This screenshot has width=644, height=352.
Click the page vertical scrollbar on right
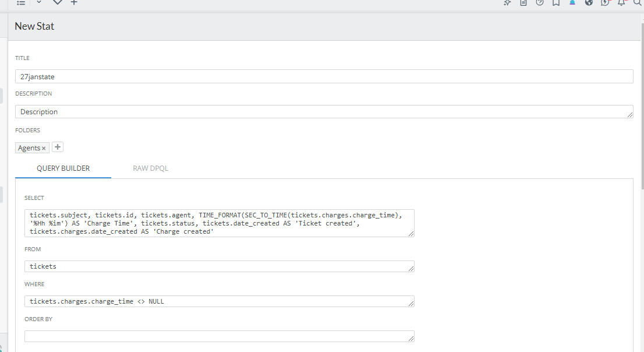tap(642, 105)
